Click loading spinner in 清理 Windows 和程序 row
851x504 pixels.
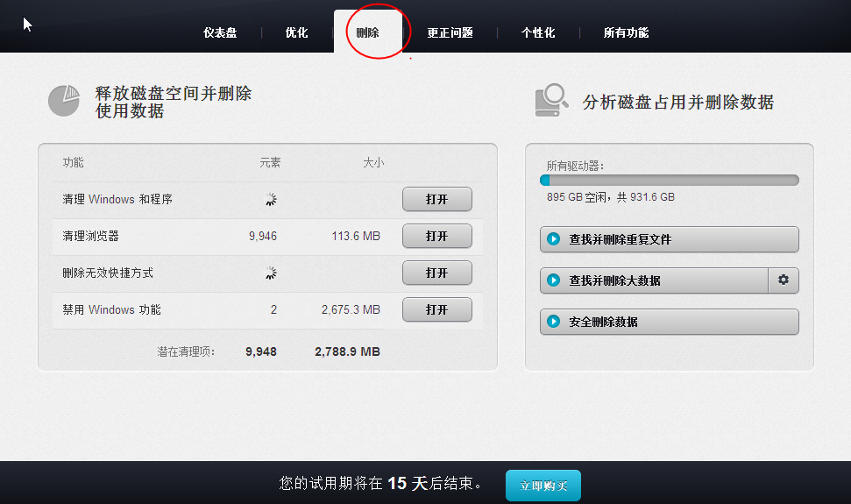[x=270, y=200]
